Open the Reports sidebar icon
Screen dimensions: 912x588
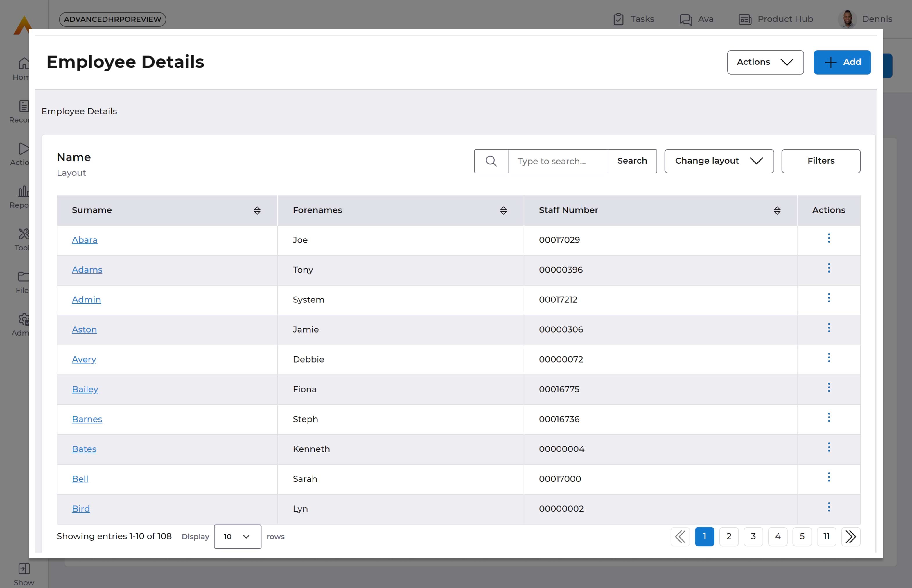[24, 191]
